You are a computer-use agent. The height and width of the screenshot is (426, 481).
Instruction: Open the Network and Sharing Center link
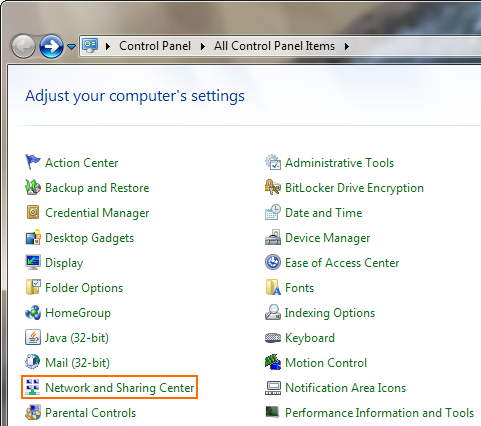119,388
